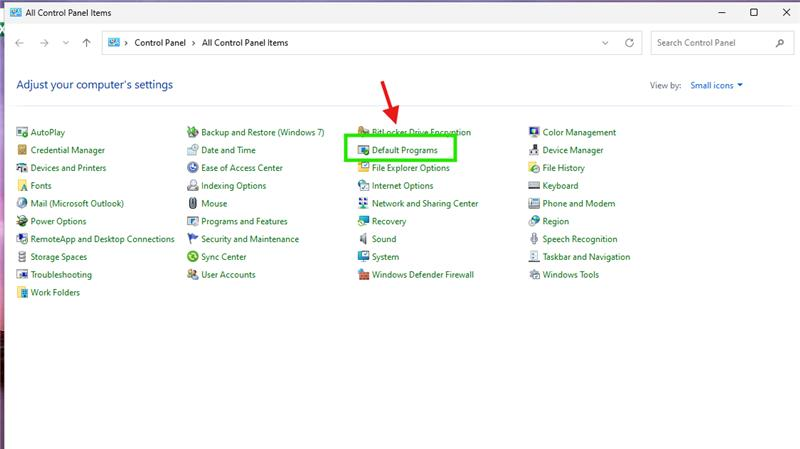The width and height of the screenshot is (800, 449).
Task: Open the Color Management icon
Action: tap(534, 133)
